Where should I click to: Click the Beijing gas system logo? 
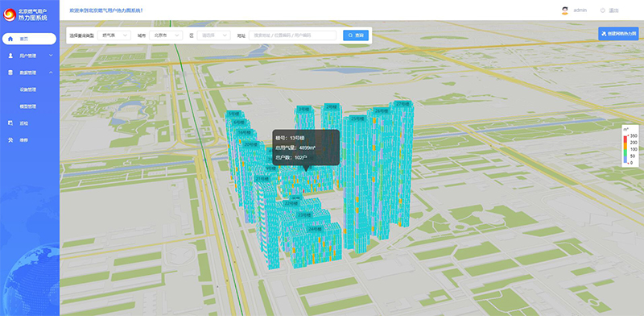point(9,15)
